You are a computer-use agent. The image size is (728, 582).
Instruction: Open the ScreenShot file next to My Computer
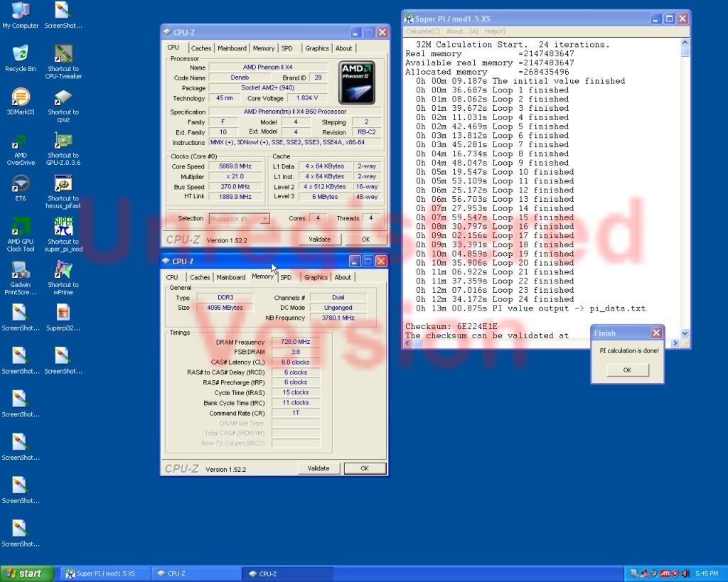(x=63, y=16)
